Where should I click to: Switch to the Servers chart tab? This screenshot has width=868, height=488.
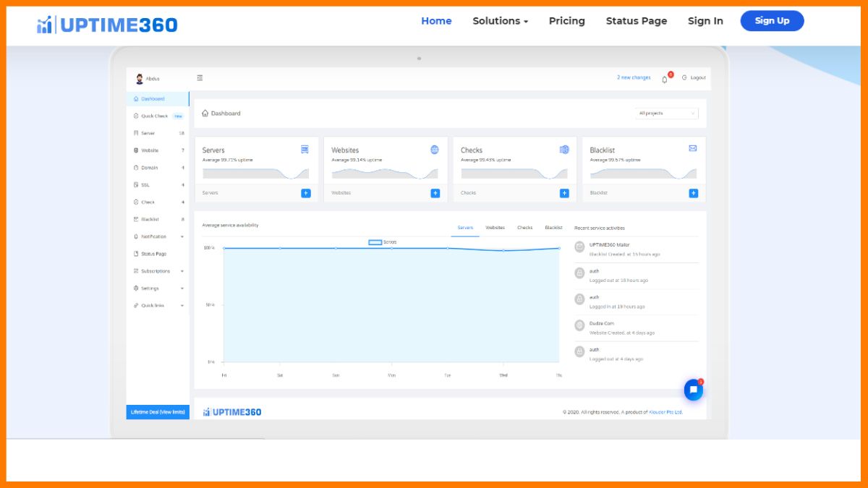coord(465,228)
